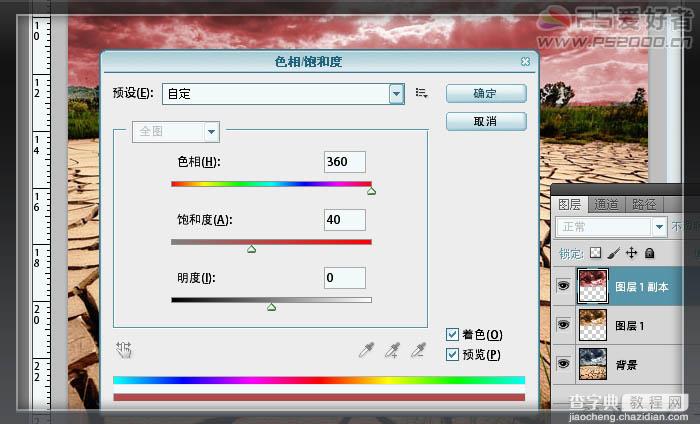Select the 图层 1 副本 layer thumbnail
Viewport: 700px width, 424px height.
point(593,286)
